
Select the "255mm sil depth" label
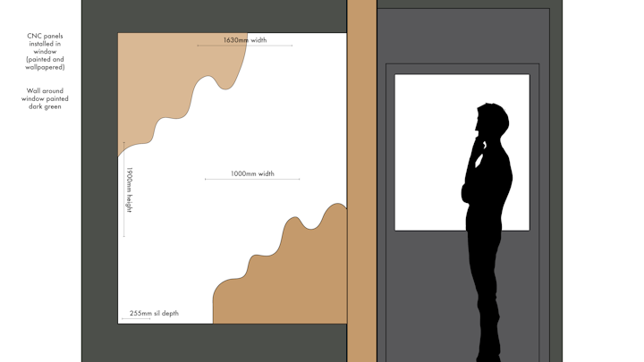pyautogui.click(x=154, y=314)
